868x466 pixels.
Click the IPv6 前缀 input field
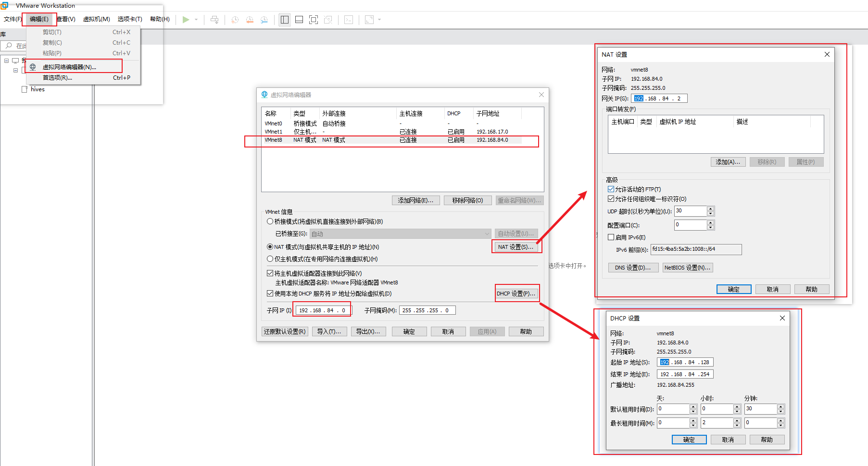[696, 249]
